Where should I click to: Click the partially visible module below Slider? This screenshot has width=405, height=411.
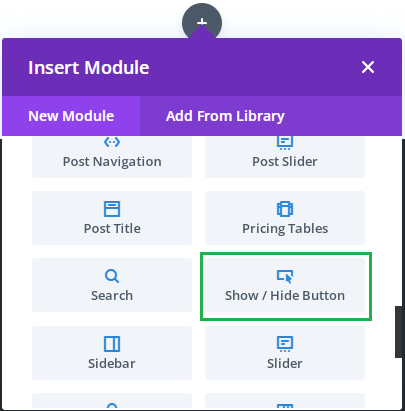coord(285,401)
